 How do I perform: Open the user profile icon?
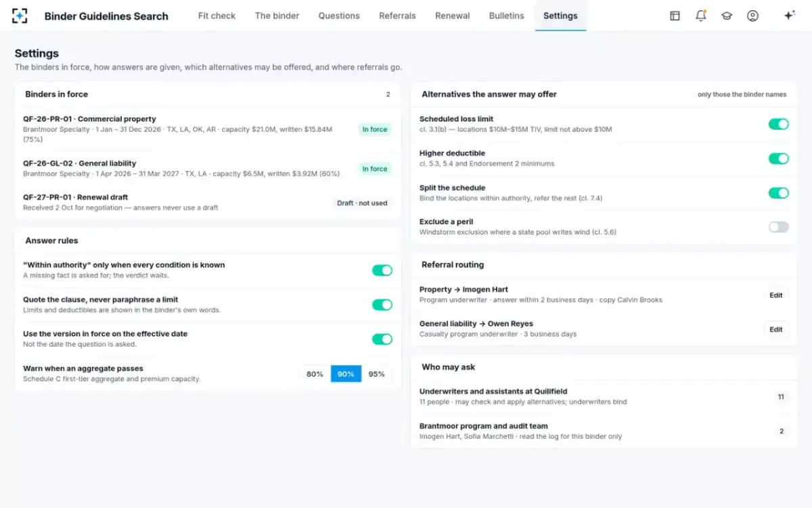click(752, 16)
